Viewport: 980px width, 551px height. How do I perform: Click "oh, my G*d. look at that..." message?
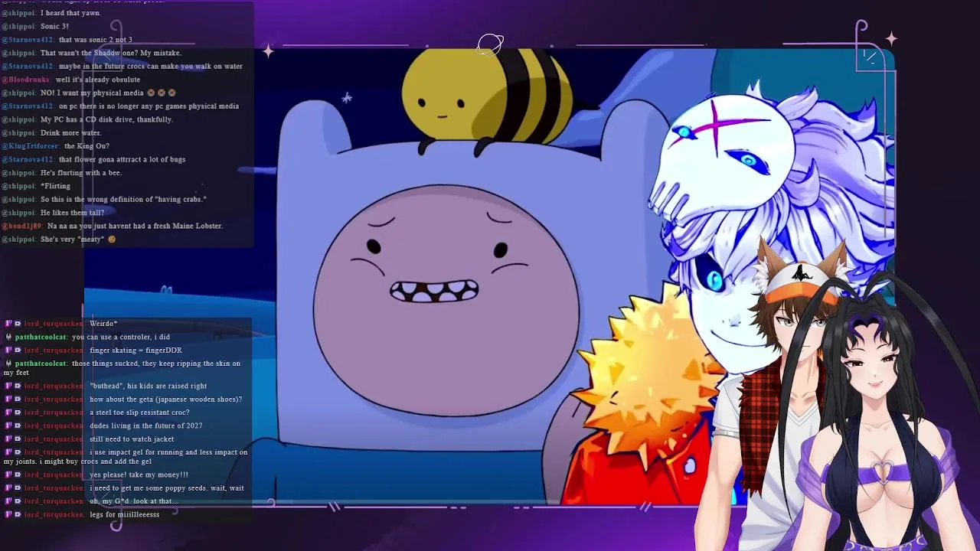tap(133, 501)
